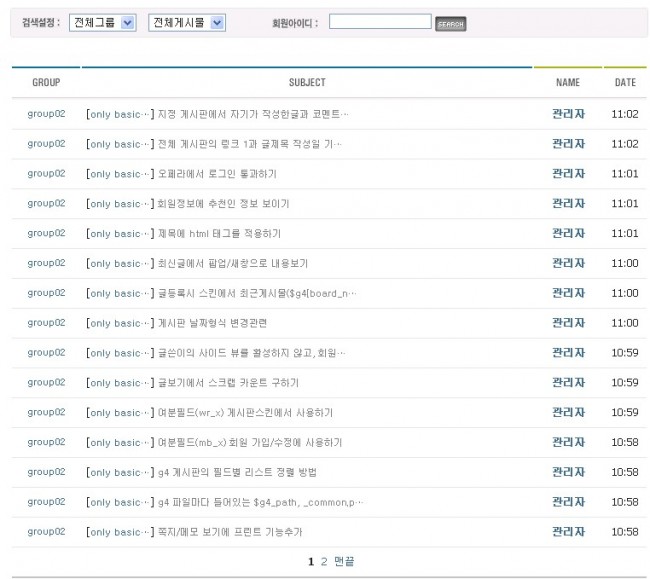
Task: Open post about 오페라에서 로그인 통과하기
Action: click(x=217, y=174)
